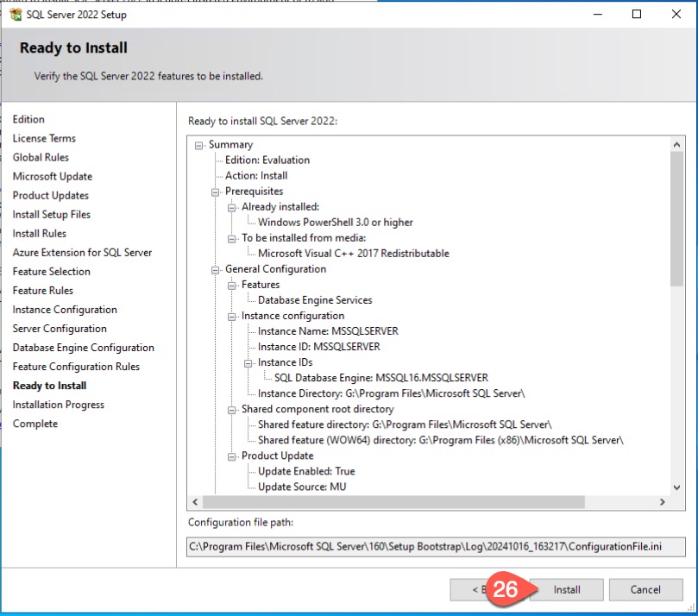The image size is (698, 616).
Task: Collapse the Prerequisites tree node
Action: [x=216, y=192]
